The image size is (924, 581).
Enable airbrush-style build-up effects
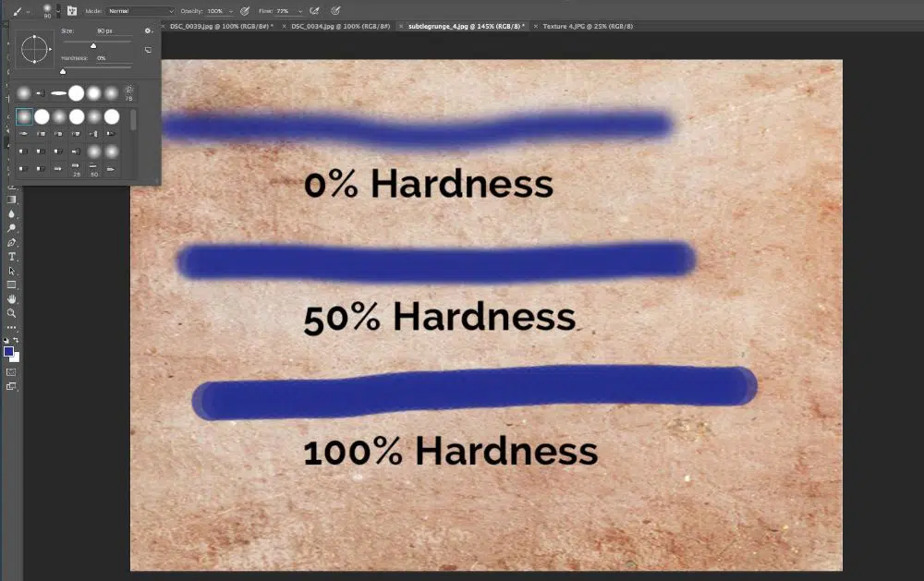pyautogui.click(x=315, y=11)
